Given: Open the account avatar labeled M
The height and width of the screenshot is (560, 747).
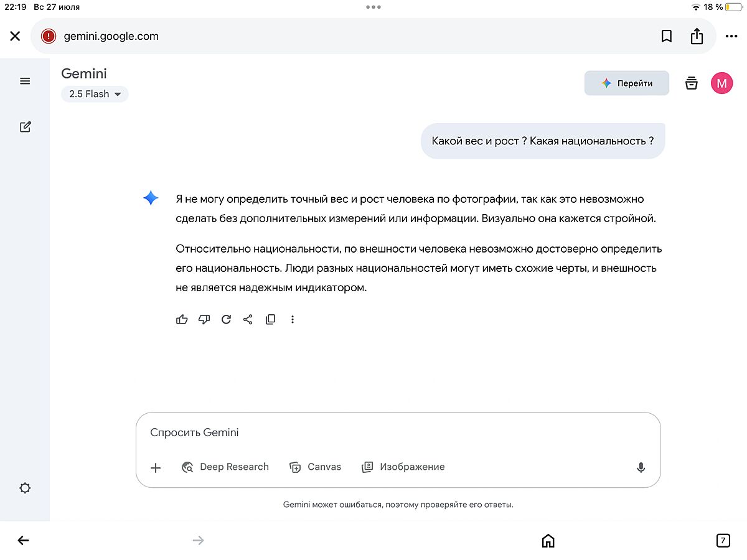Looking at the screenshot, I should click(x=721, y=83).
